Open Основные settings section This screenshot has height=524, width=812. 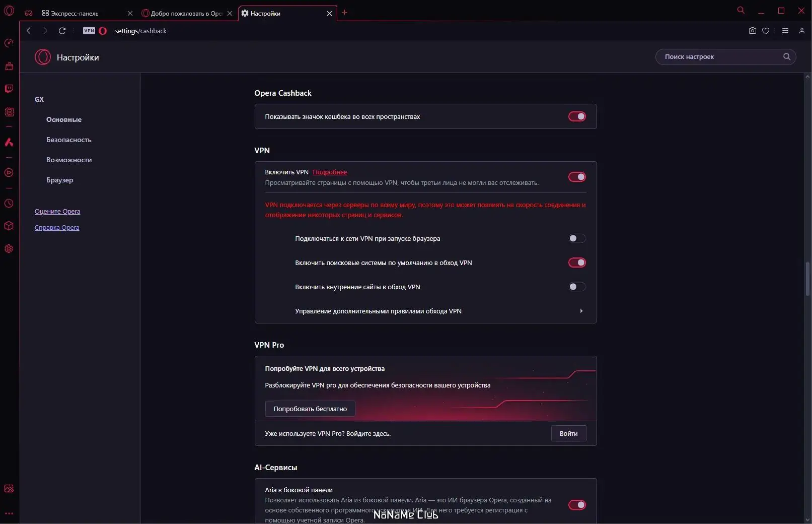(64, 119)
